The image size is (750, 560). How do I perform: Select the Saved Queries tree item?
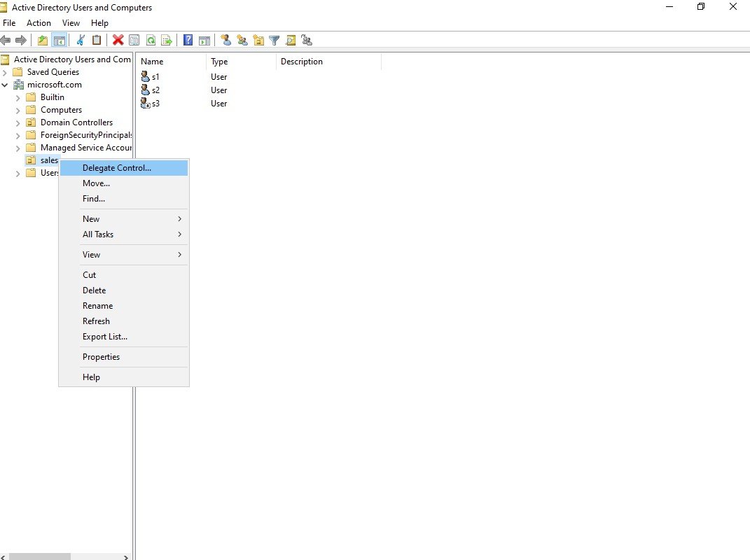pyautogui.click(x=53, y=71)
